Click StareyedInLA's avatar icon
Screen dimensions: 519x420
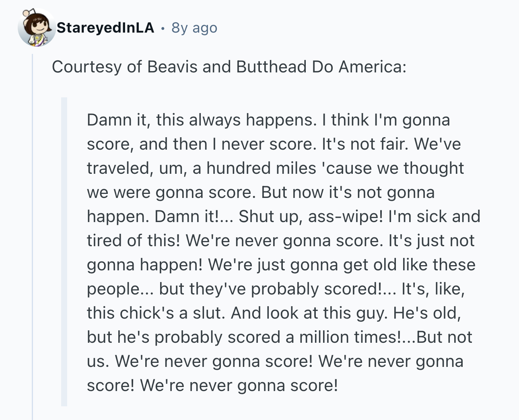(x=37, y=27)
